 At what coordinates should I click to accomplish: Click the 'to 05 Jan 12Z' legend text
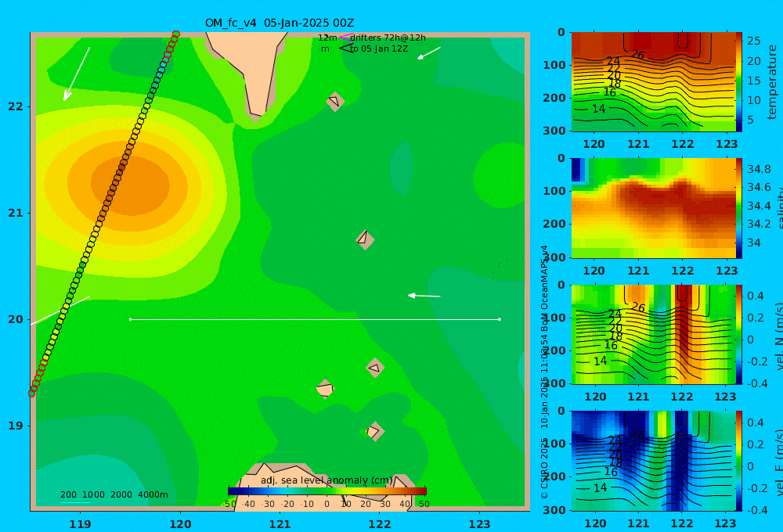(x=379, y=49)
